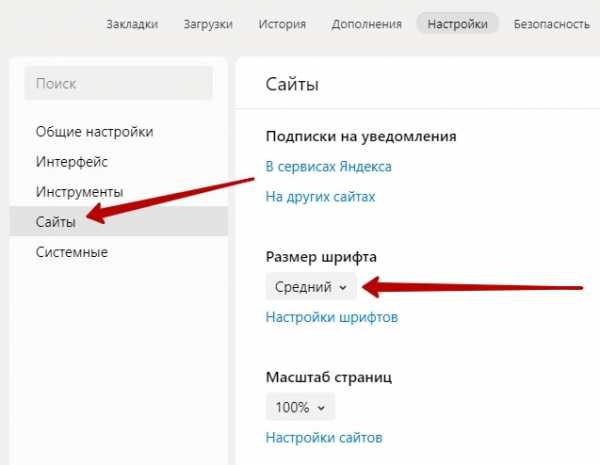
Task: Open the Настройки сайтов link
Action: point(324,437)
